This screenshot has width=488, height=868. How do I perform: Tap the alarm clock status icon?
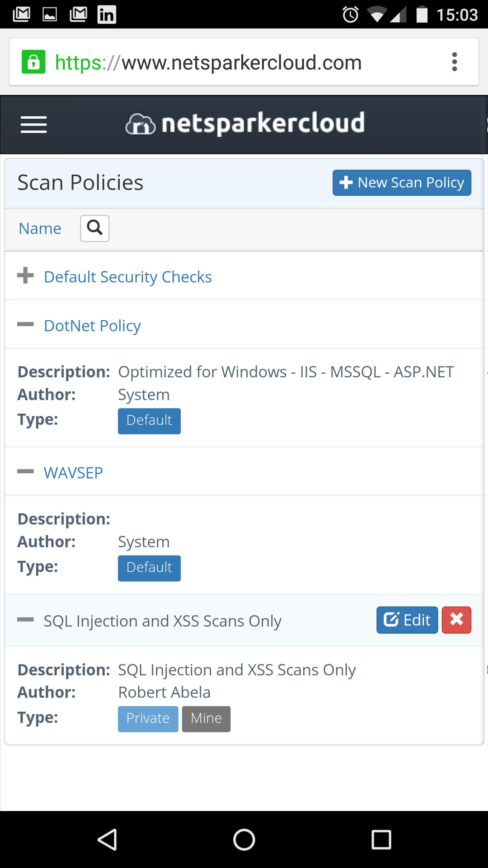(x=350, y=15)
